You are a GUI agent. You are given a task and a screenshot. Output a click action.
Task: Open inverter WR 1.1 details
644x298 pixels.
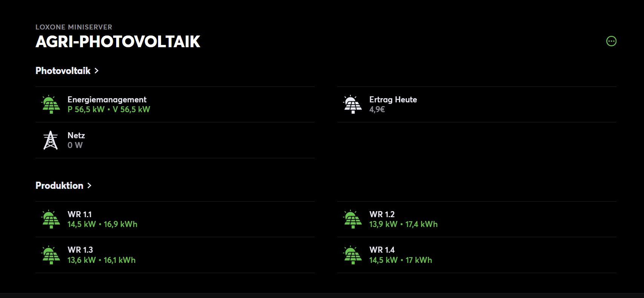[x=80, y=215]
